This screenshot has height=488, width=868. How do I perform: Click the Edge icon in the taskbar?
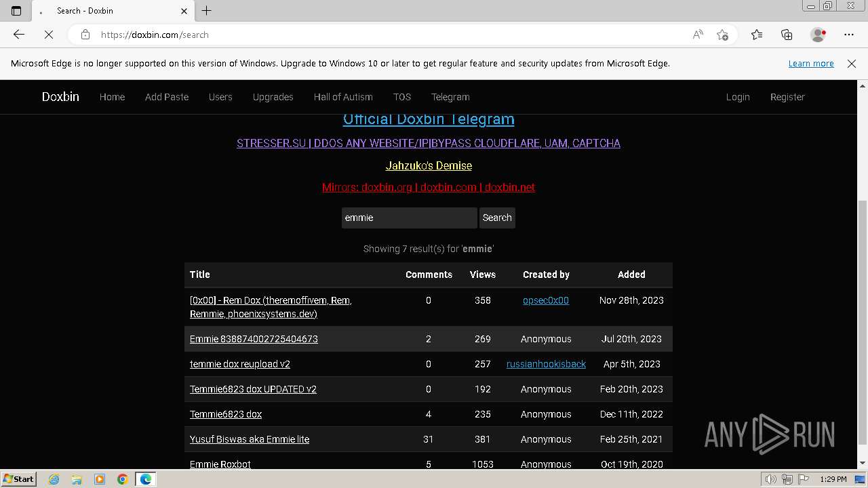pos(146,479)
